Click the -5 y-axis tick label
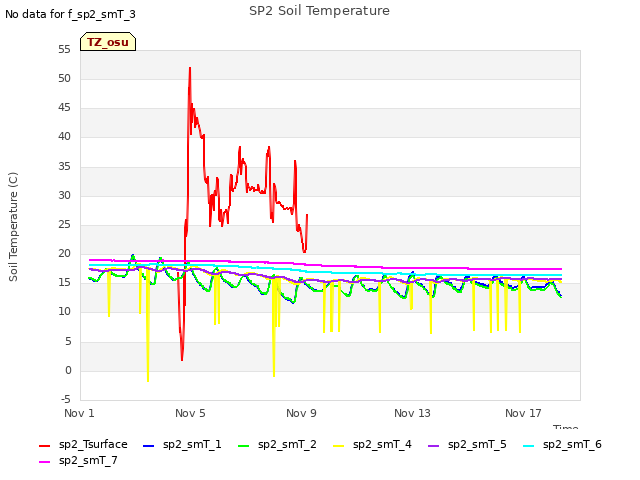640x480 pixels. (66, 399)
